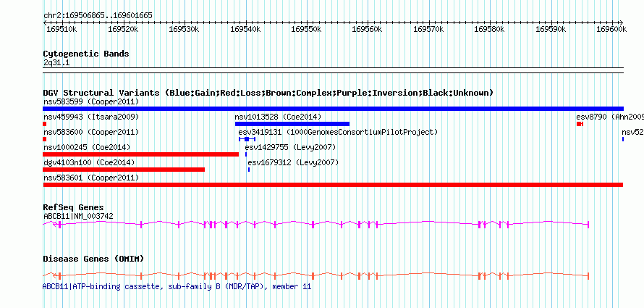Click the 169590k ruler tick label
The height and width of the screenshot is (308, 644).
tap(551, 29)
